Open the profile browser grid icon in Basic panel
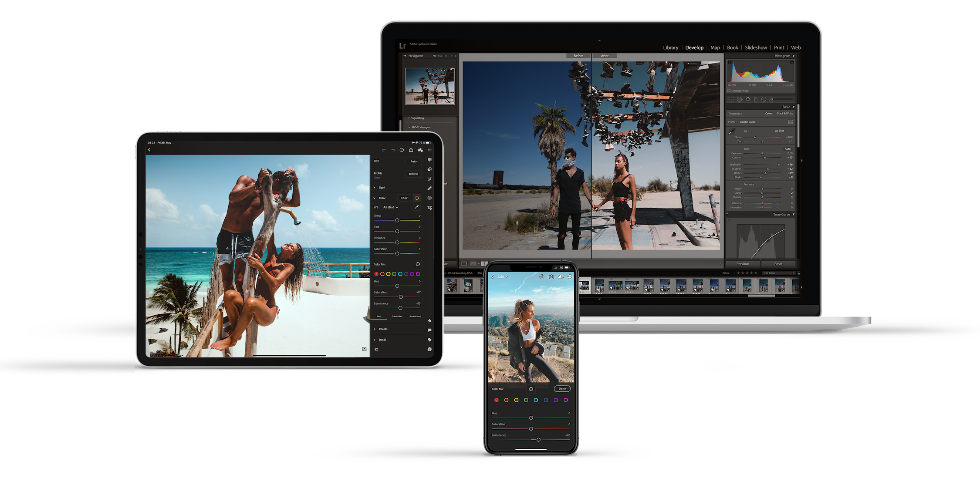The width and height of the screenshot is (980, 478). [791, 122]
